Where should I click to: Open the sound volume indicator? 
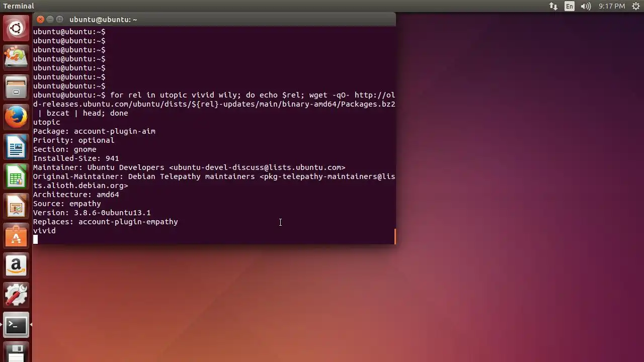[x=586, y=6]
